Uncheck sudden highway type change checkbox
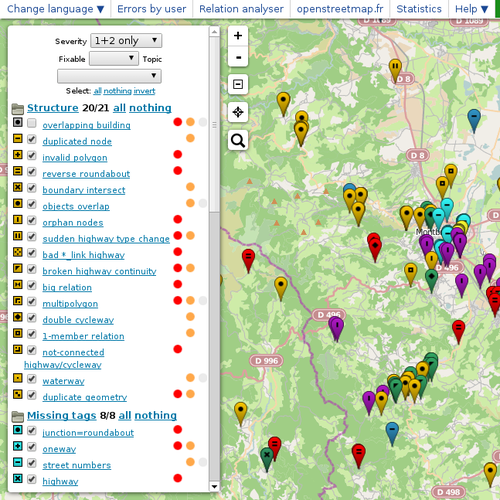 coord(32,237)
